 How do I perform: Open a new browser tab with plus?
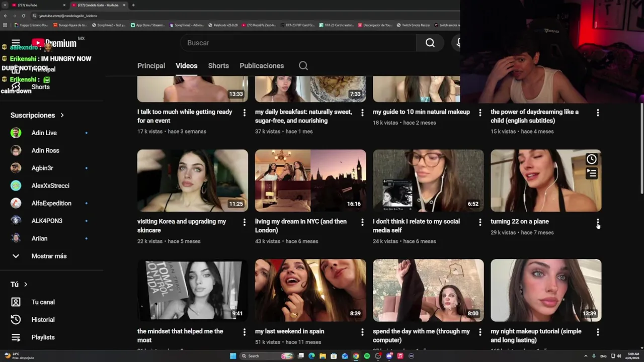(x=133, y=5)
